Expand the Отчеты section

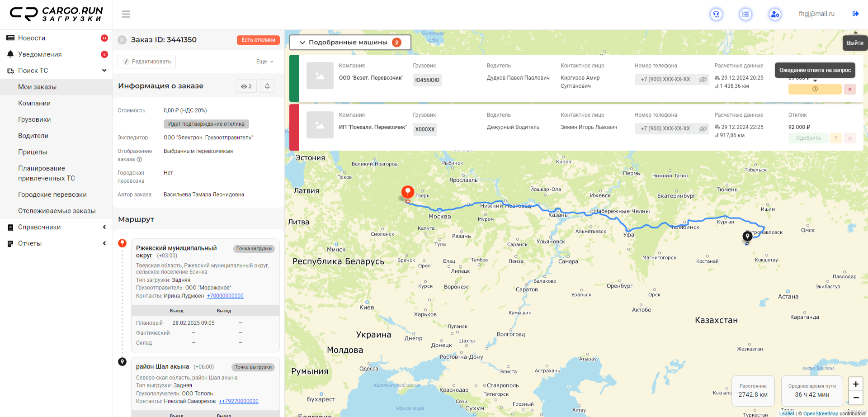click(x=56, y=243)
